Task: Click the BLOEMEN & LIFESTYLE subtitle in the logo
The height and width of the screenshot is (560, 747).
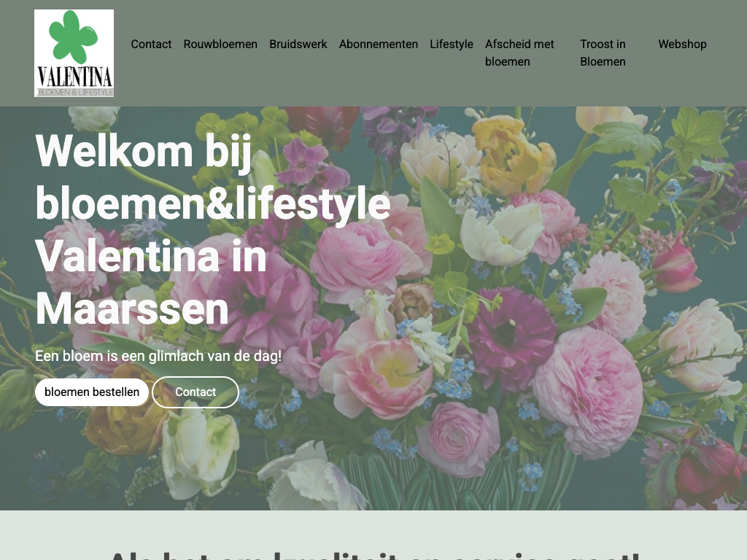Action: [75, 93]
